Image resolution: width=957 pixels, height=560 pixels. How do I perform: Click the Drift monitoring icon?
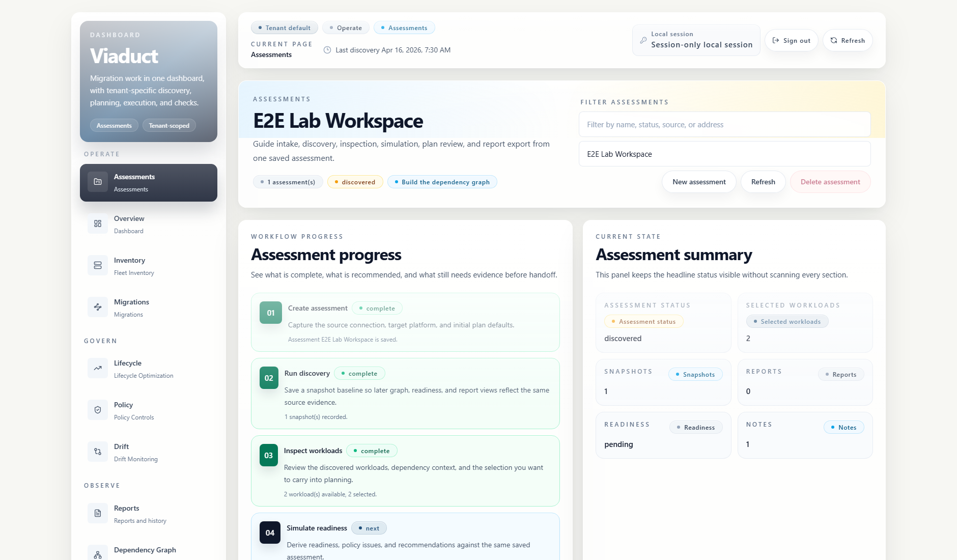click(98, 452)
